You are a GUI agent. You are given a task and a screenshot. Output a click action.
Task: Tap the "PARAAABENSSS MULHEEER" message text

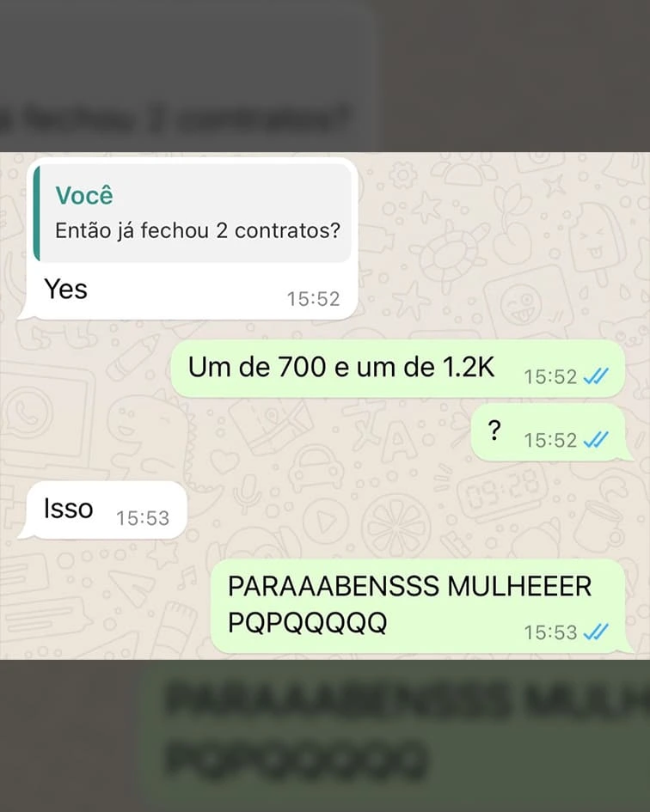pos(409,586)
